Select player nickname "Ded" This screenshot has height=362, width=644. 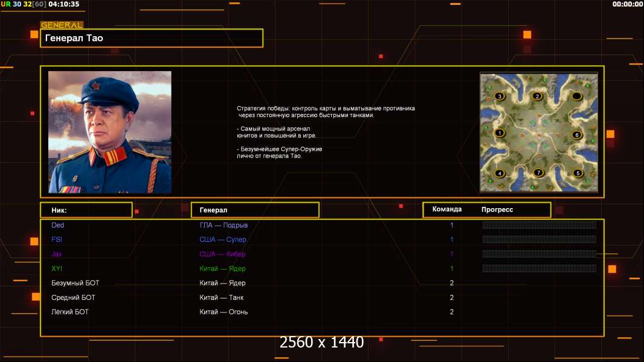[57, 225]
